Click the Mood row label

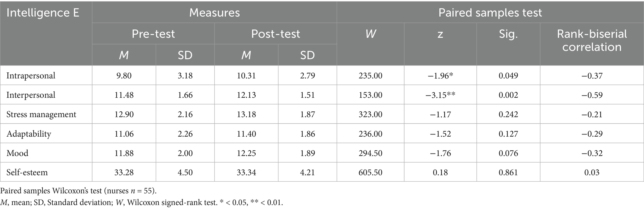17,153
